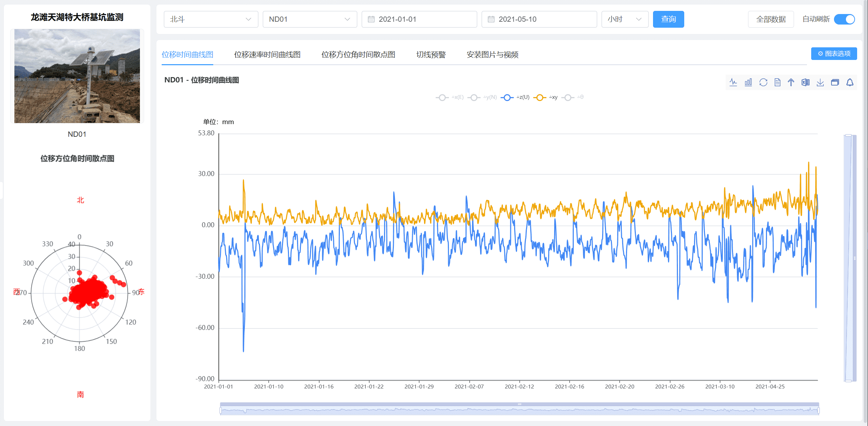Open 图表选项 chart options

pos(834,54)
